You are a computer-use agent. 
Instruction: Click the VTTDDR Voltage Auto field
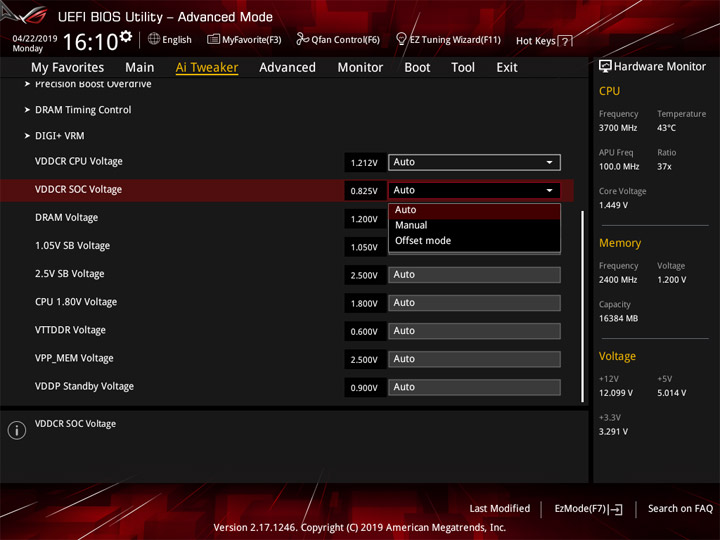click(474, 331)
